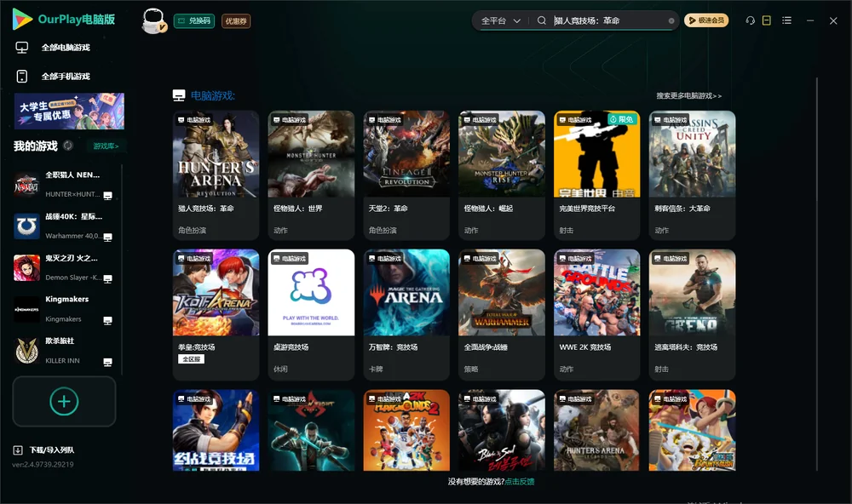Open the user avatar profile
The image size is (852, 504).
click(153, 21)
